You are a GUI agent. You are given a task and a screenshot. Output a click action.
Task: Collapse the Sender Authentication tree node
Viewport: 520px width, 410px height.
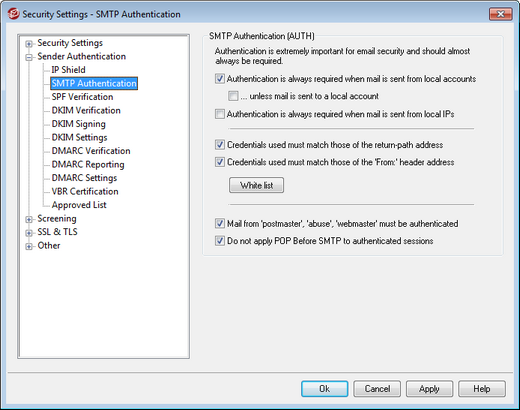(29, 57)
